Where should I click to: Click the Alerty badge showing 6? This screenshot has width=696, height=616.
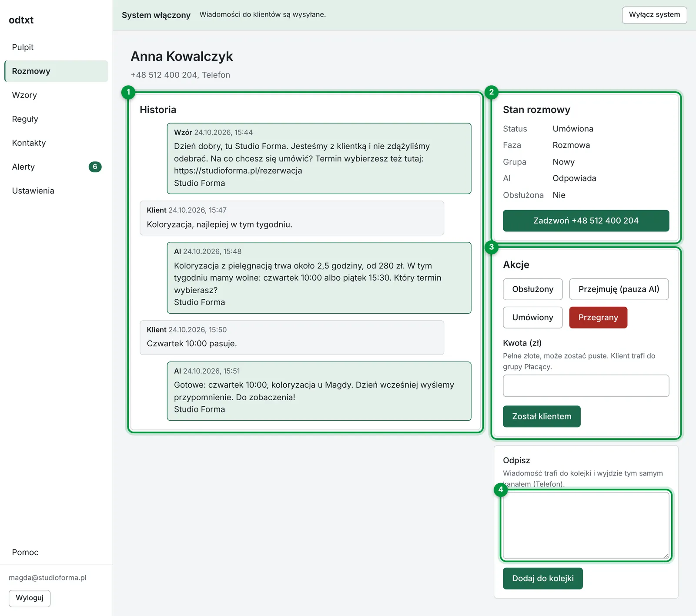(x=95, y=167)
